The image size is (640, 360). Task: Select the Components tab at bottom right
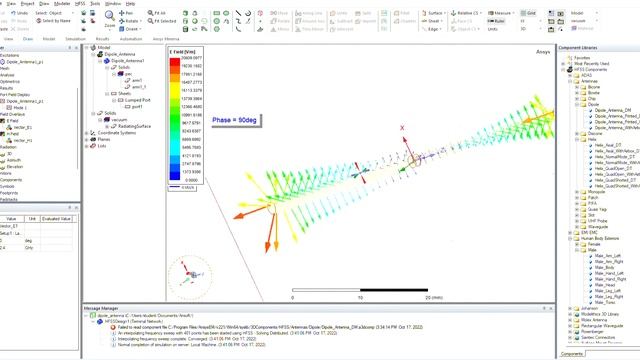tap(572, 354)
